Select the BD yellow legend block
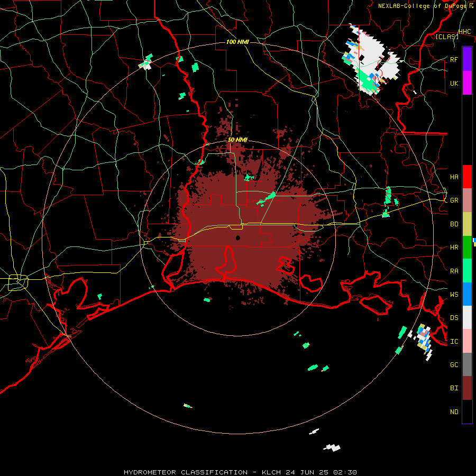 coord(467,224)
